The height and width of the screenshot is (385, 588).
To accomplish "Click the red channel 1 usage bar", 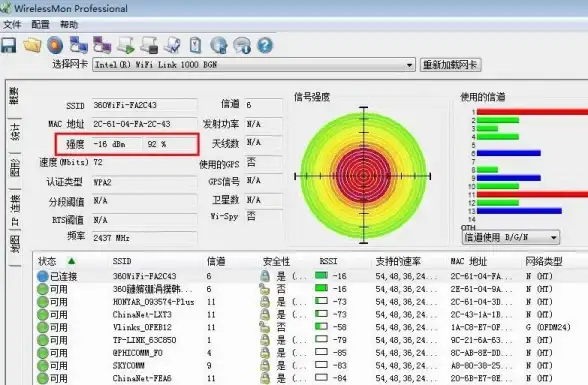I will click(532, 112).
